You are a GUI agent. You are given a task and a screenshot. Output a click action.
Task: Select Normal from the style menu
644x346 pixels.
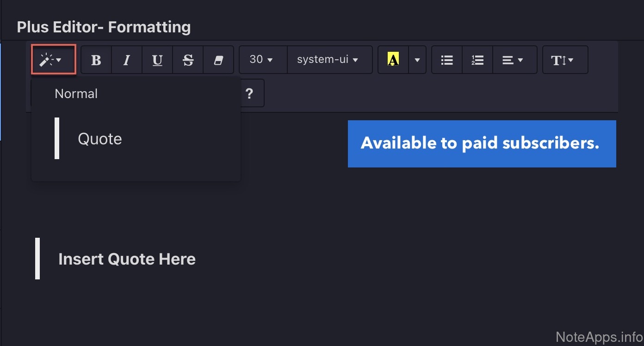[x=76, y=94]
